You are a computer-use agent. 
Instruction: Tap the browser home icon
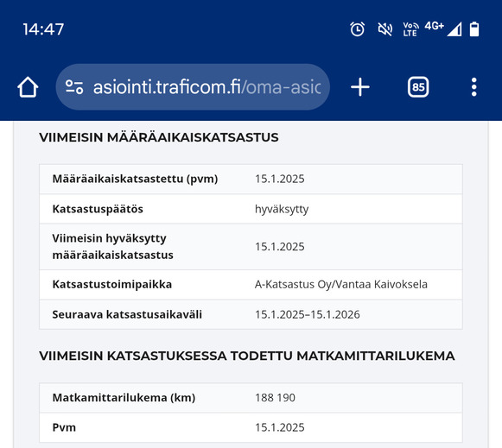28,87
